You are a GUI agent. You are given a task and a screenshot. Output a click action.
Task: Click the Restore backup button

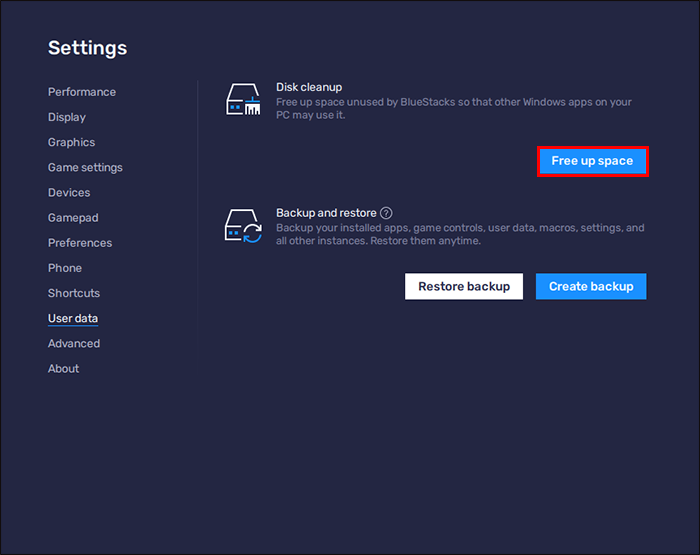pyautogui.click(x=464, y=286)
